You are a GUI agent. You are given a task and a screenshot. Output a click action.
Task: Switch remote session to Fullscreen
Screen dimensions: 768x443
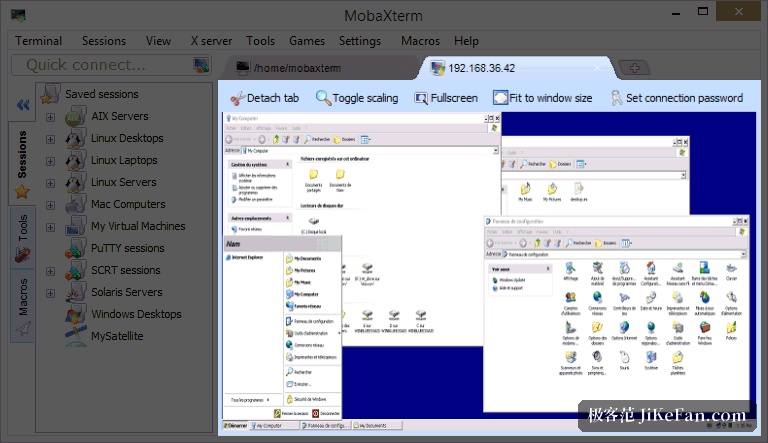point(446,98)
